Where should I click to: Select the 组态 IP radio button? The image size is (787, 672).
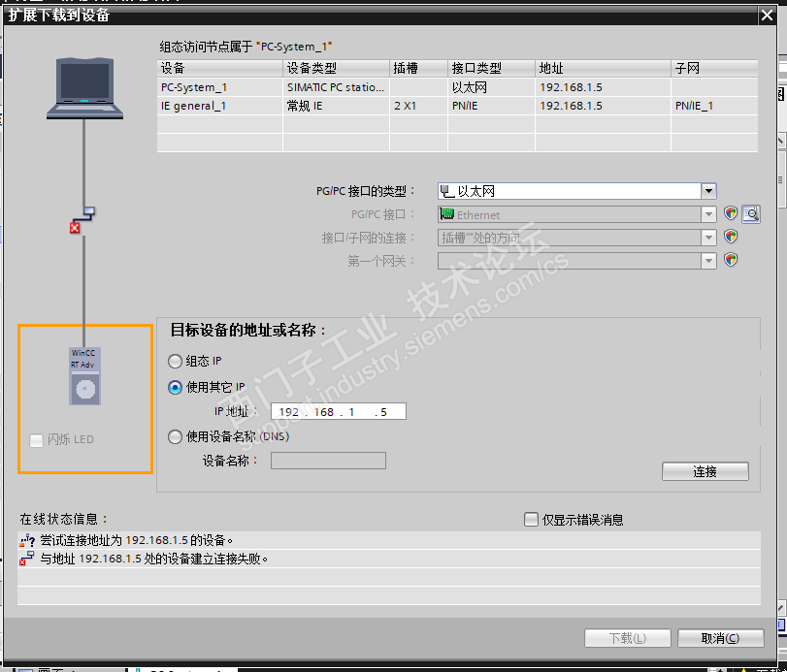pos(175,361)
